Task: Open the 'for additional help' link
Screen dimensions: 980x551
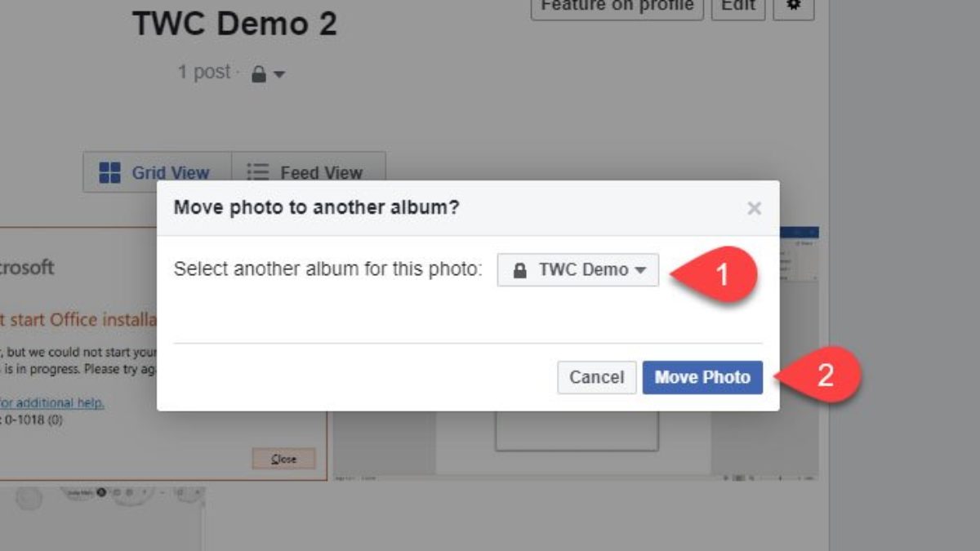Action: pyautogui.click(x=52, y=402)
